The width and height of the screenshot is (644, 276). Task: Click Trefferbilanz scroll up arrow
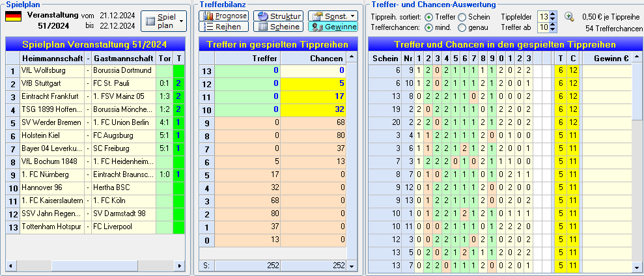click(351, 57)
